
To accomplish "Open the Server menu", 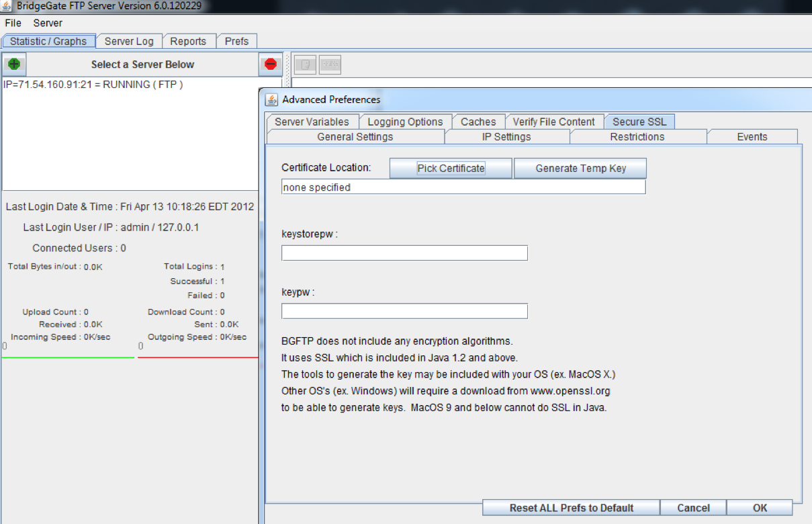I will click(48, 23).
